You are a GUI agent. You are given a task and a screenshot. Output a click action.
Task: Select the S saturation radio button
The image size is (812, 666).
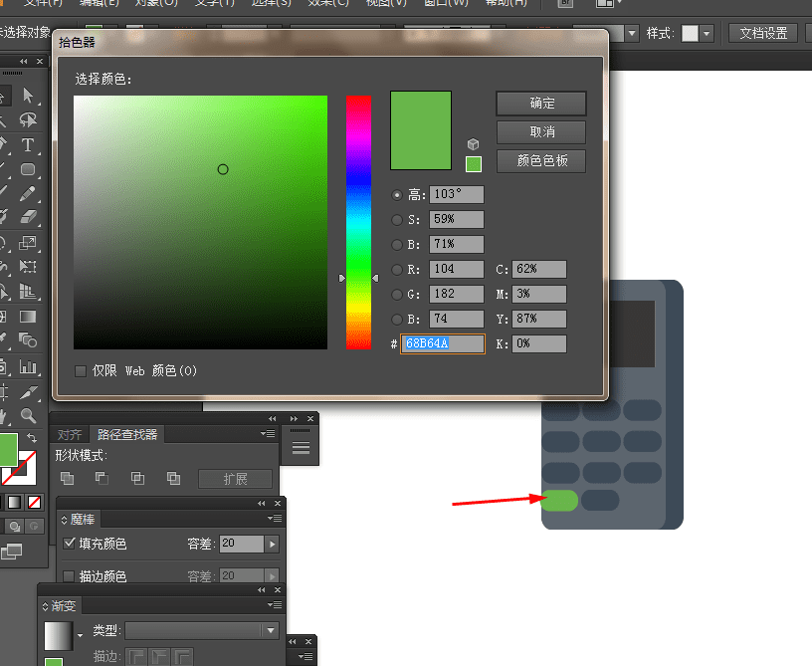coord(397,220)
